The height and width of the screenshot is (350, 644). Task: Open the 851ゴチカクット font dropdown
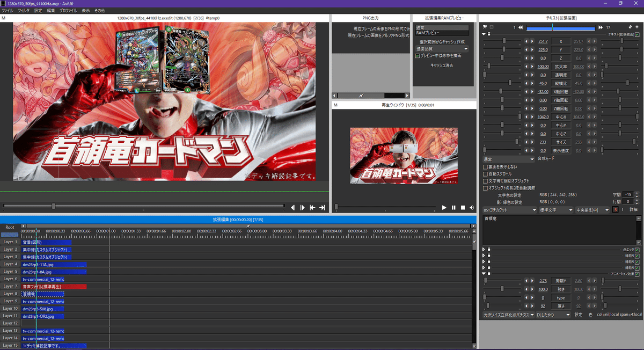[509, 210]
